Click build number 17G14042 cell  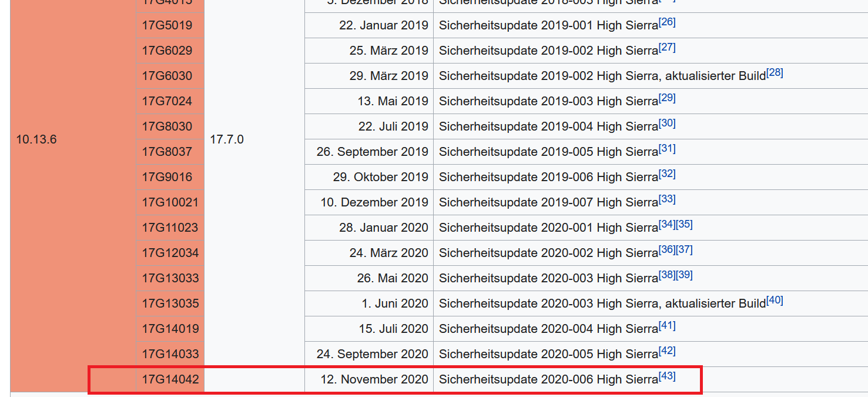(x=170, y=379)
